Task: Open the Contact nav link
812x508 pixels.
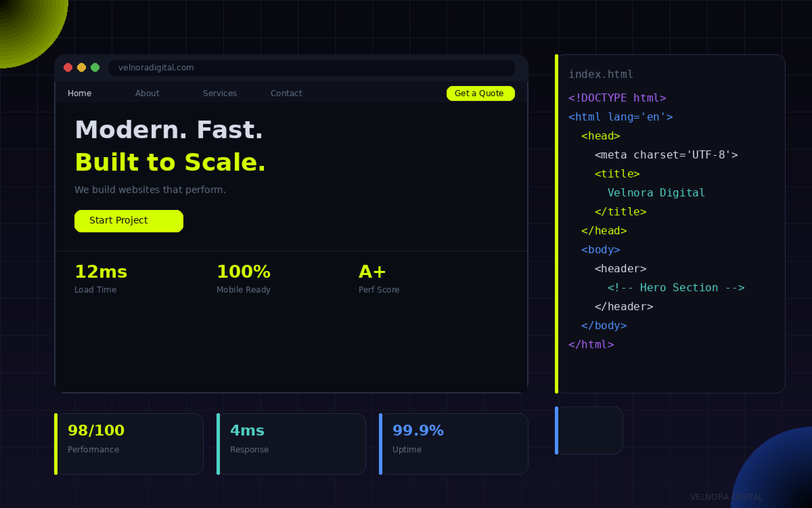Action: (x=286, y=93)
